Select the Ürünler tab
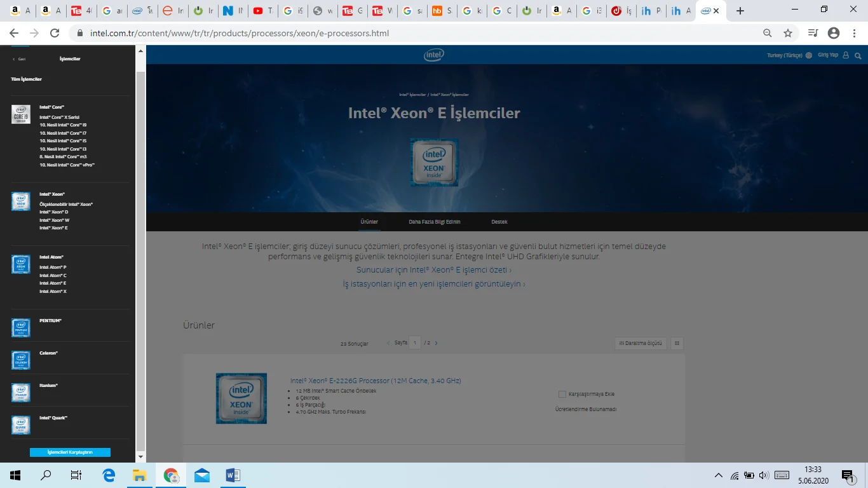 pos(369,222)
